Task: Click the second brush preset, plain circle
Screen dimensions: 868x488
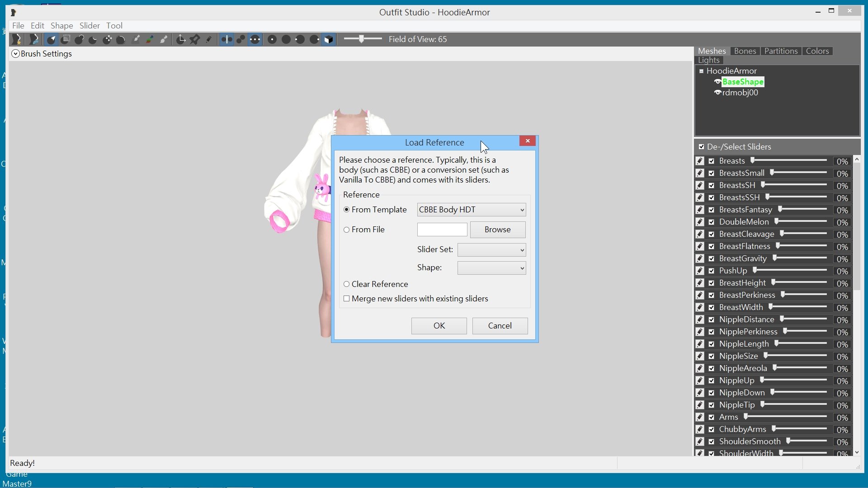Action: pyautogui.click(x=286, y=40)
